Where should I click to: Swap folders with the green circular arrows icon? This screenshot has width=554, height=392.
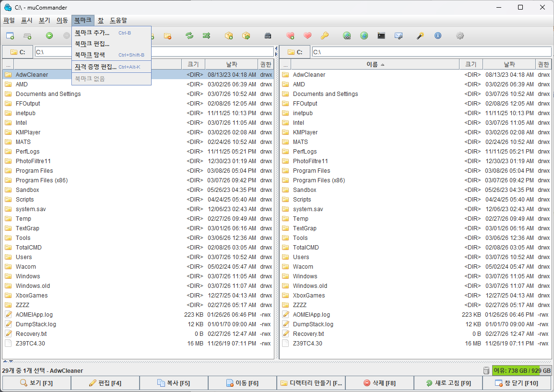coord(189,36)
